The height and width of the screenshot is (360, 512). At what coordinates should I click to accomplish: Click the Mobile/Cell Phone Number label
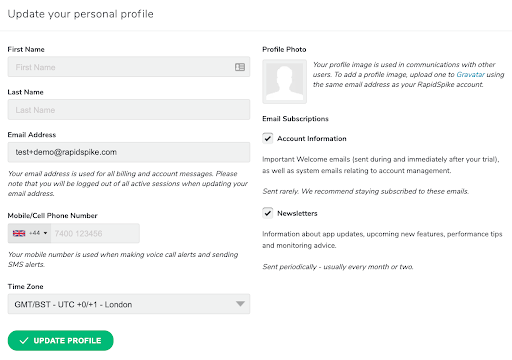pyautogui.click(x=52, y=216)
